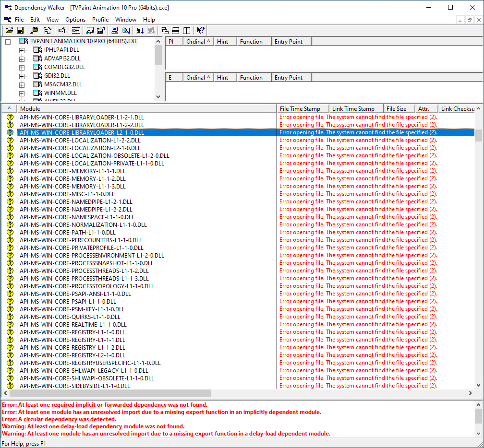Open the Help menu

click(149, 19)
